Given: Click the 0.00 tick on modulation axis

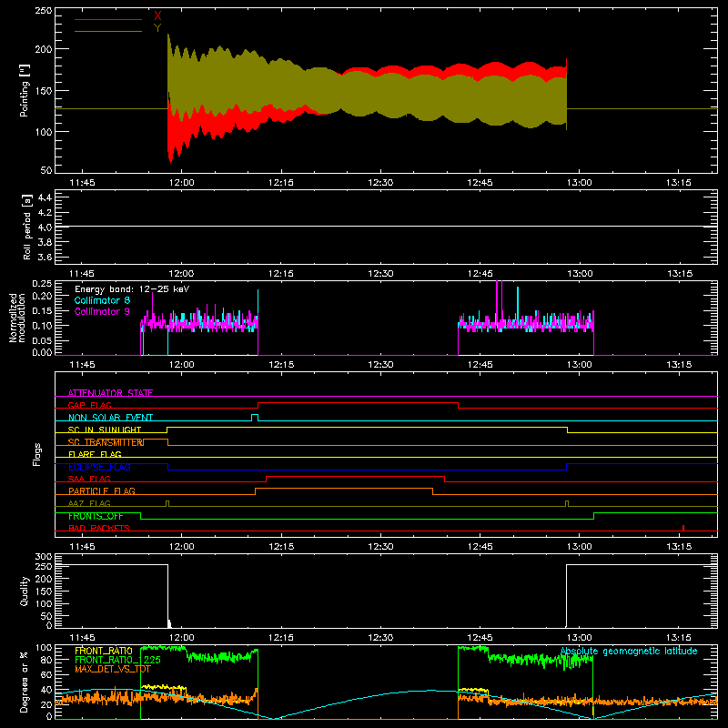Looking at the screenshot, I should pyautogui.click(x=42, y=352).
